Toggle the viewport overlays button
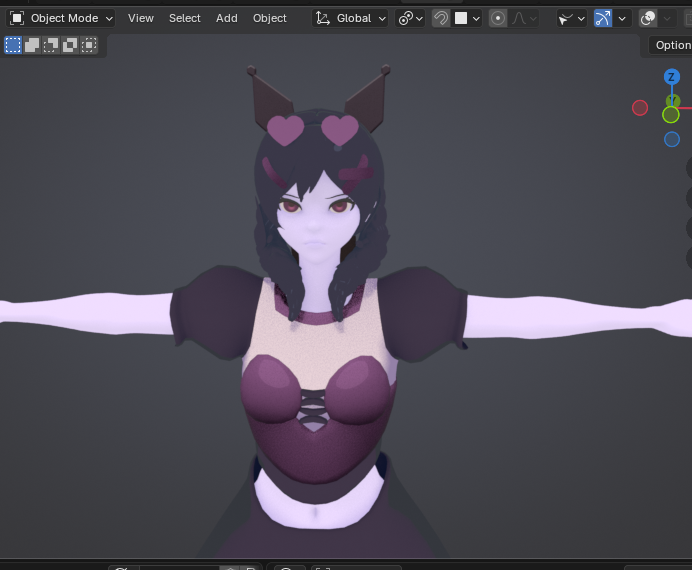 pos(648,19)
